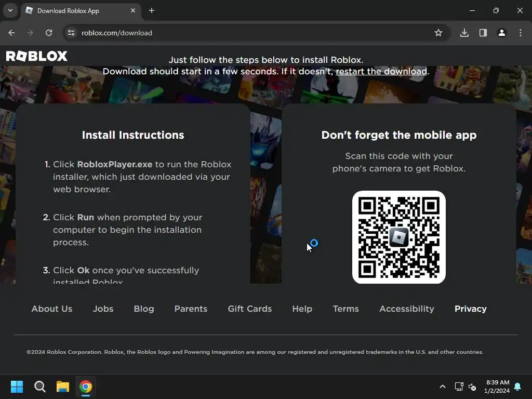Click muted volume tray icon
Screen dimensions: 532x399
click(472, 387)
